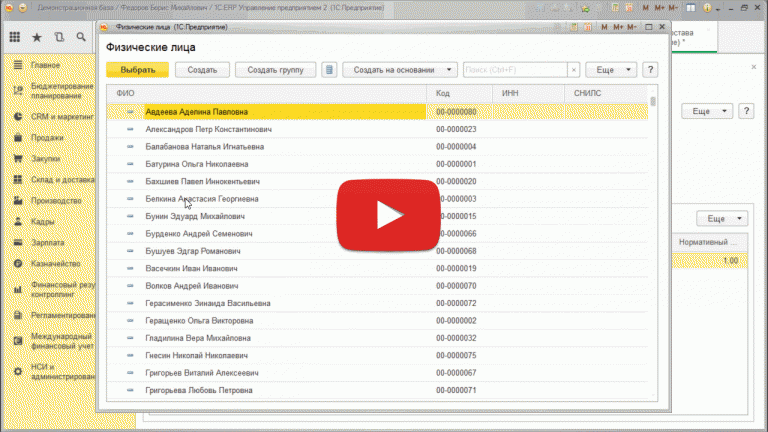Select row Батурина Ольга Николаевна
The height and width of the screenshot is (432, 768).
[377, 164]
